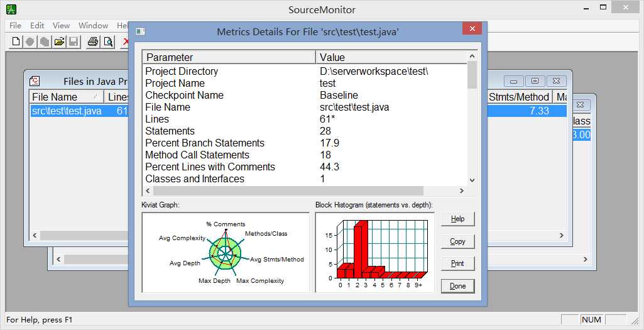Click the Lines column header in Files window
Viewport: 644px width, 330px height.
117,97
